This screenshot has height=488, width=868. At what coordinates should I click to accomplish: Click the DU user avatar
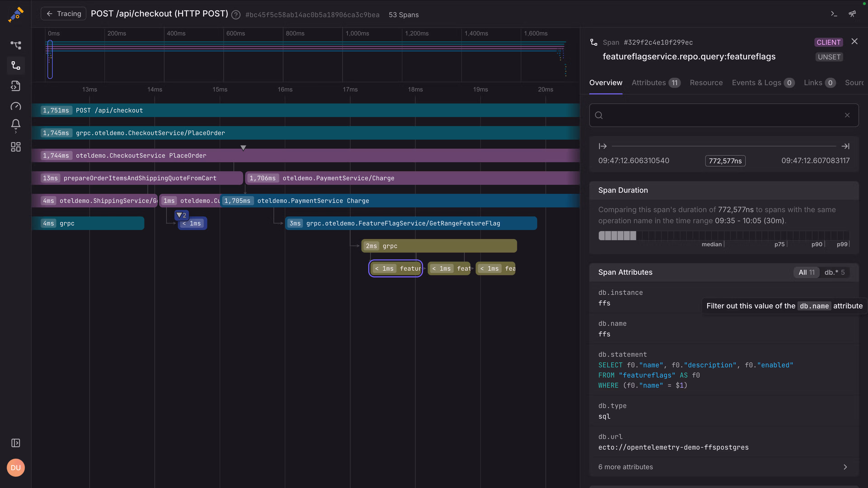(16, 467)
